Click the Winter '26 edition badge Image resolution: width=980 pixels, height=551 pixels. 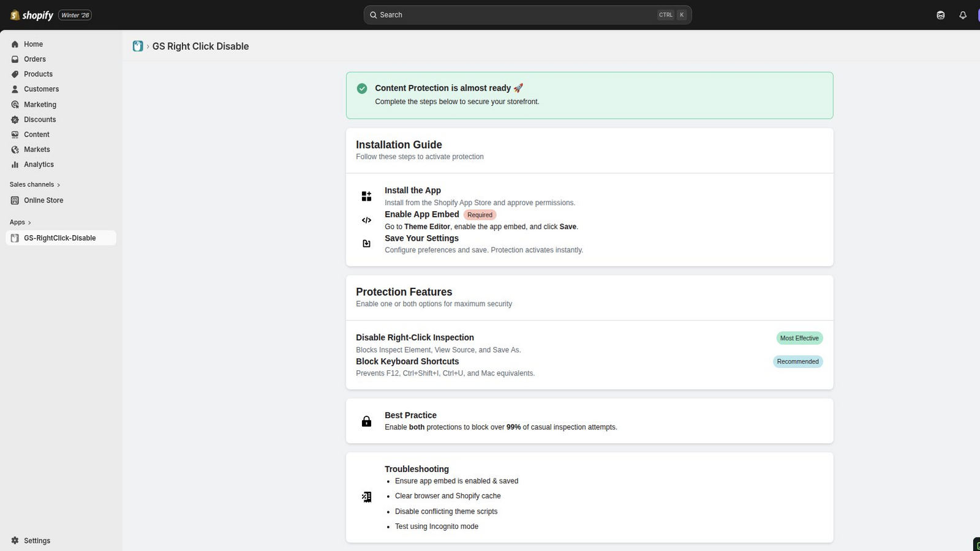tap(75, 15)
